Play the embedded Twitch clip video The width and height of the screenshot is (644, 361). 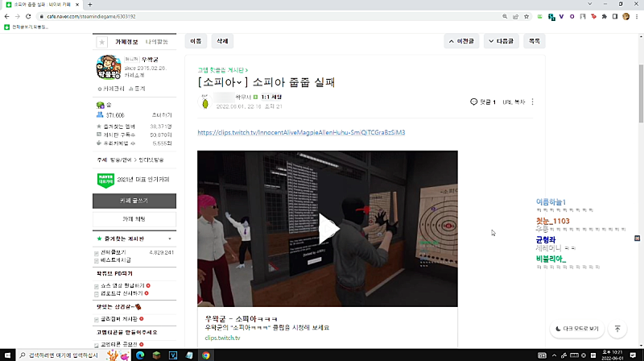[x=328, y=229]
